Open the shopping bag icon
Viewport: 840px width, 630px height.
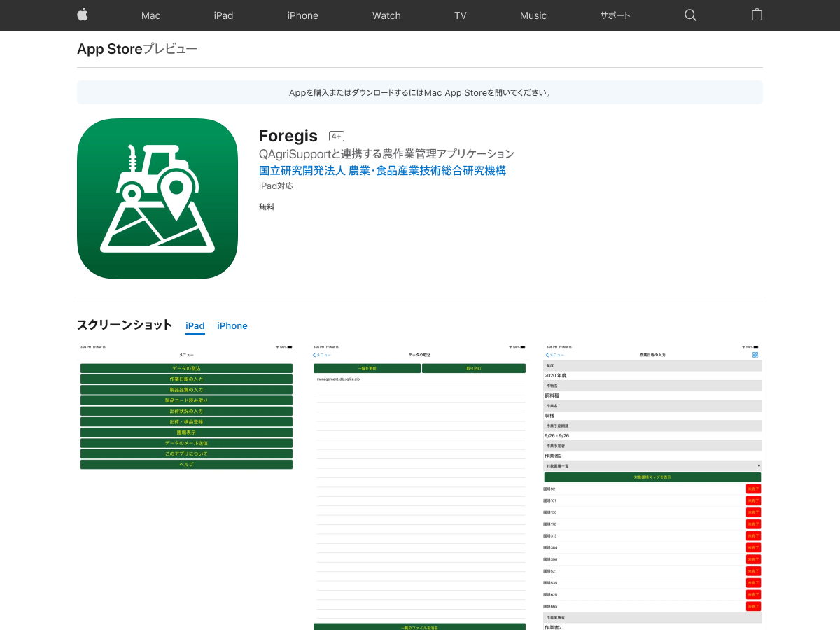757,15
